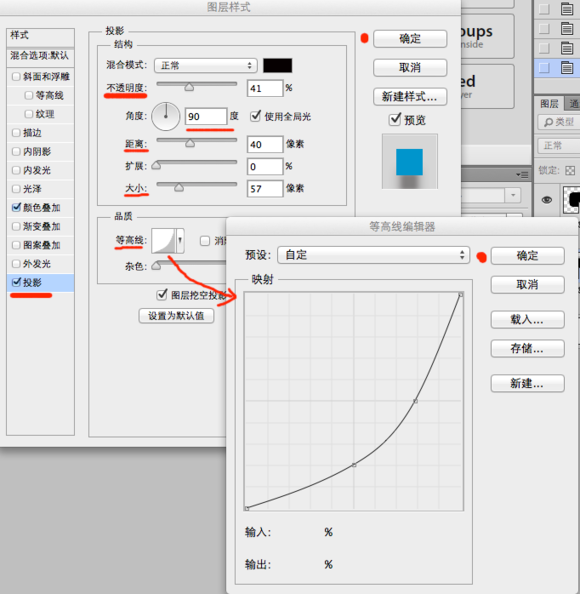Enable the 内阴影 checkbox
This screenshot has height=594, width=580.
pos(16,152)
